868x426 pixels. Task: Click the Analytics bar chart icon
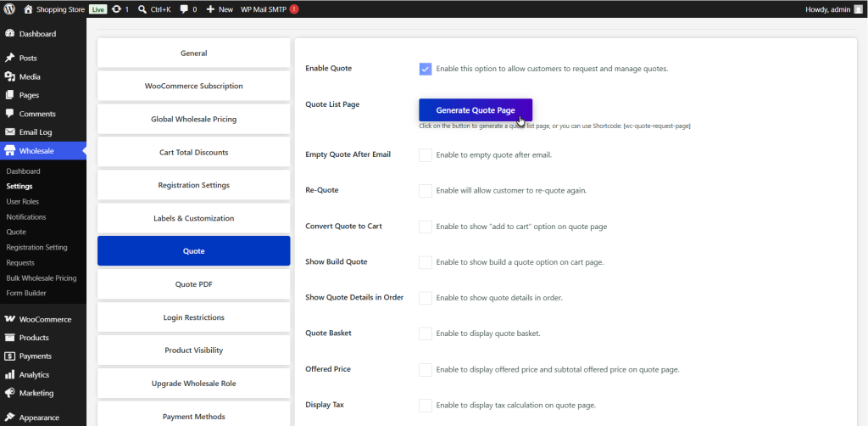pos(9,374)
